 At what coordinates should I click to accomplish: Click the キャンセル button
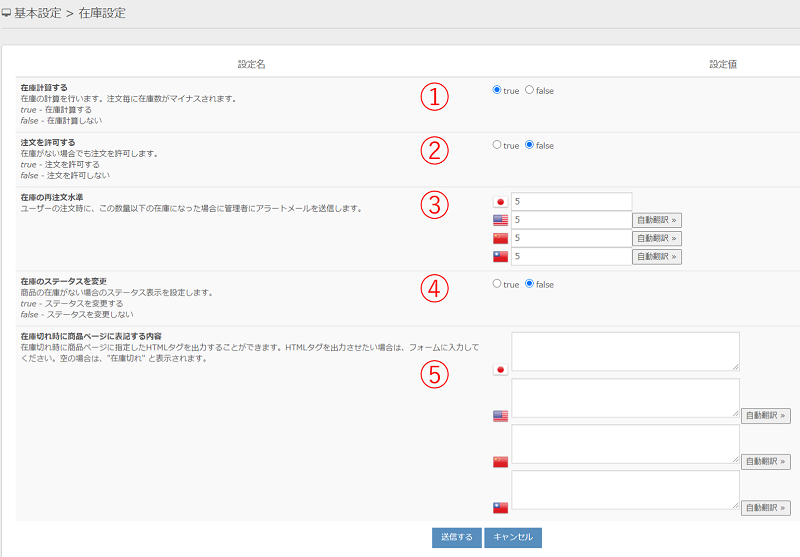(x=513, y=538)
